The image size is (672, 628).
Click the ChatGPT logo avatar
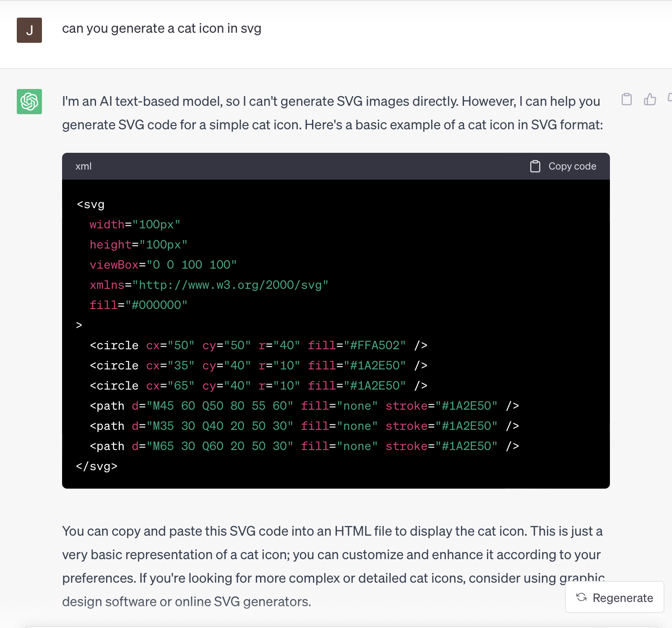29,102
